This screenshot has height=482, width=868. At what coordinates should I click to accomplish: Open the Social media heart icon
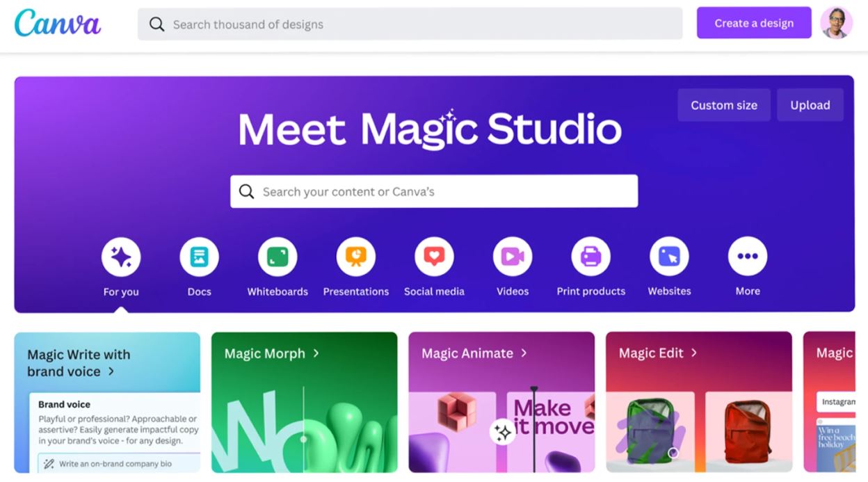click(434, 257)
